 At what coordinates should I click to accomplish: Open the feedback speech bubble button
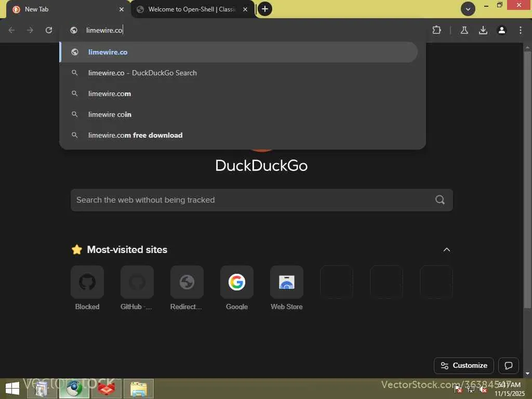coord(508,365)
